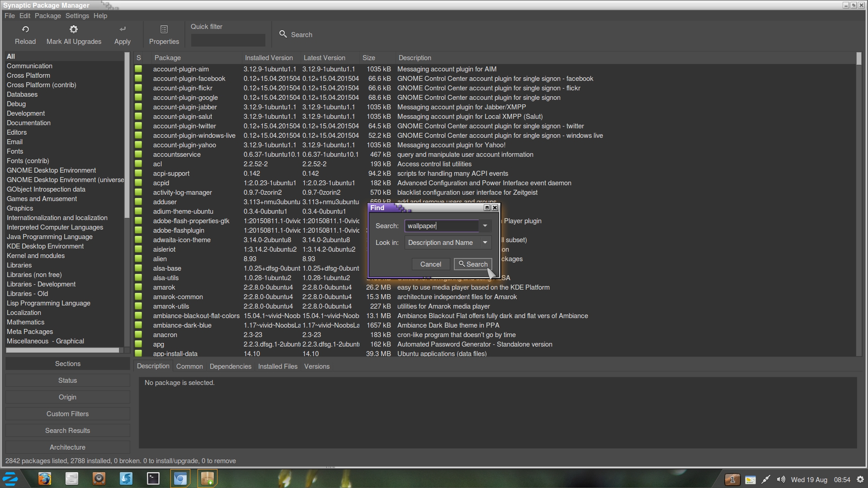Expand the Search term history dropdown
868x488 pixels.
click(x=485, y=226)
